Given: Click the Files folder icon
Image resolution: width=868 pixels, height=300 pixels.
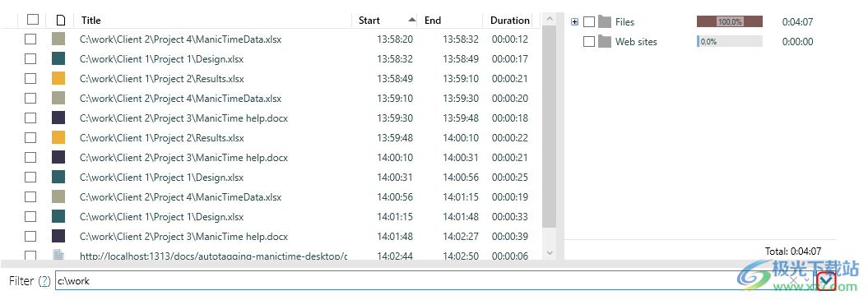Looking at the screenshot, I should (605, 22).
